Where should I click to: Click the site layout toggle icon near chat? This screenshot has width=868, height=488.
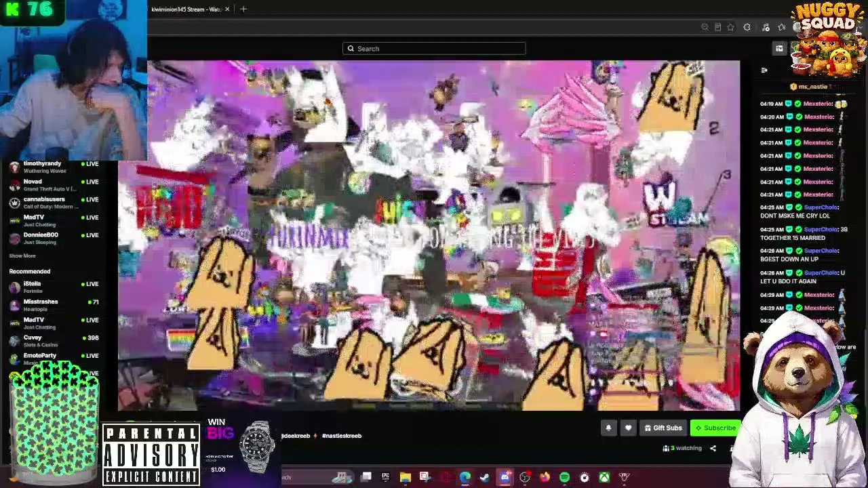pyautogui.click(x=779, y=48)
